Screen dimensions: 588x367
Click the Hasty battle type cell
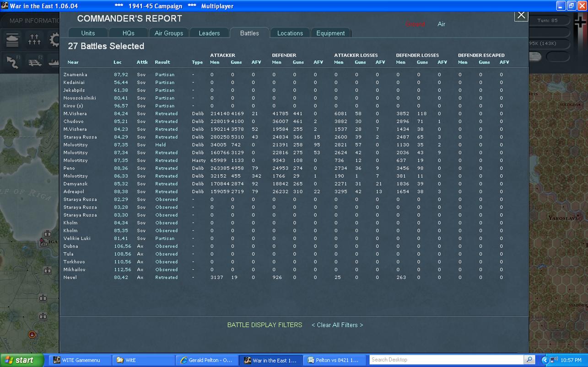coord(198,160)
